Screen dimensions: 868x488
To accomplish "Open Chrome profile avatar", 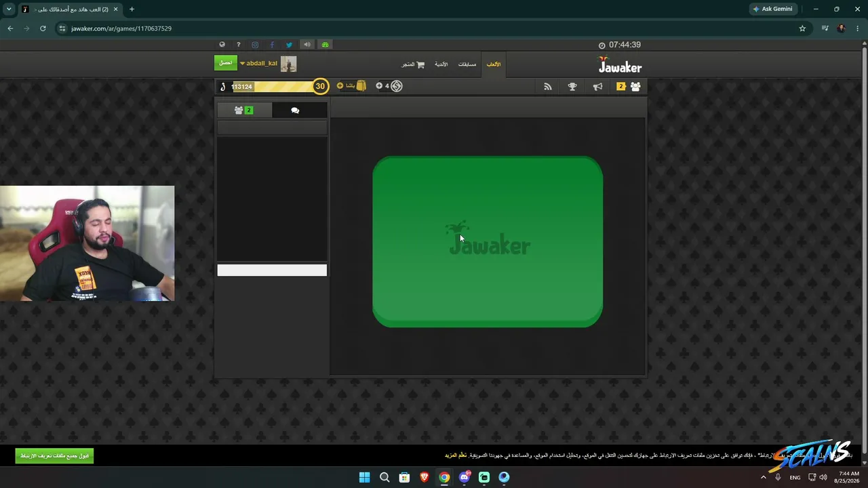I will pos(842,28).
